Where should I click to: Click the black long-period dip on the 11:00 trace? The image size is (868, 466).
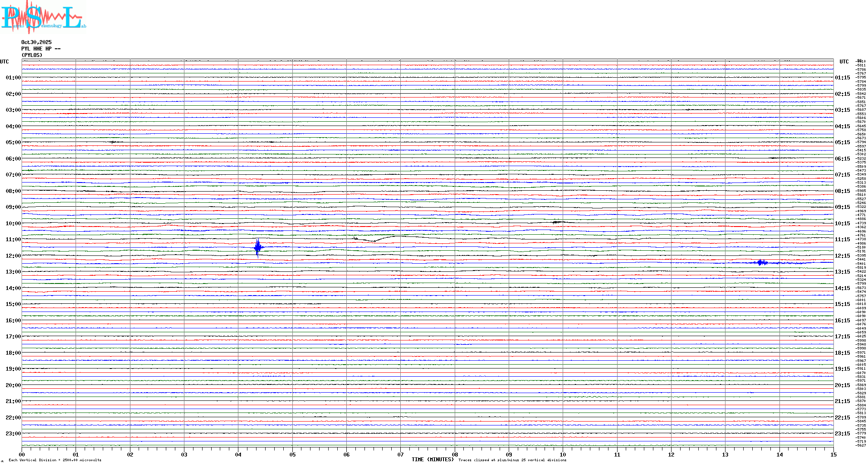point(374,240)
